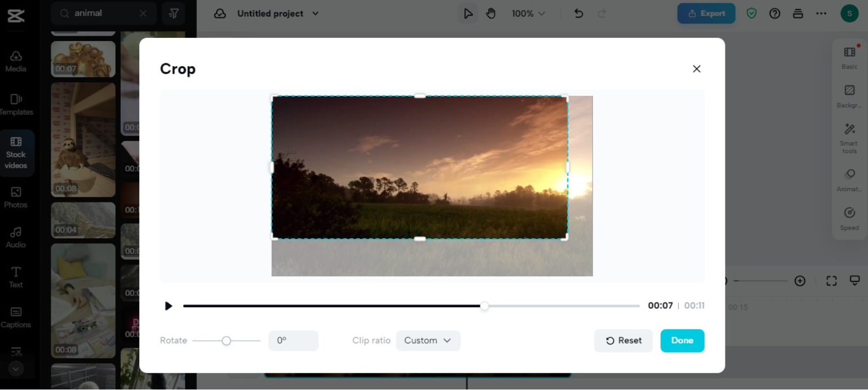Open the more options ellipsis menu
Screen dimensions: 868x390
pos(821,13)
